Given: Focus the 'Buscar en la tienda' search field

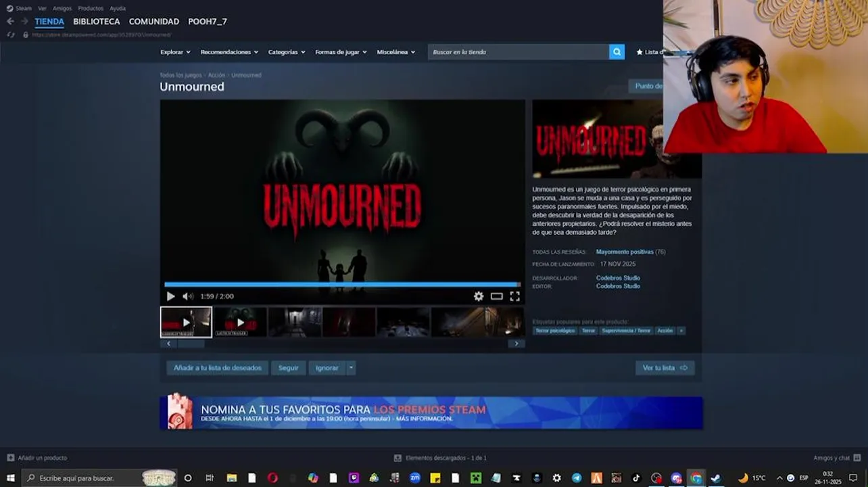Looking at the screenshot, I should (519, 52).
